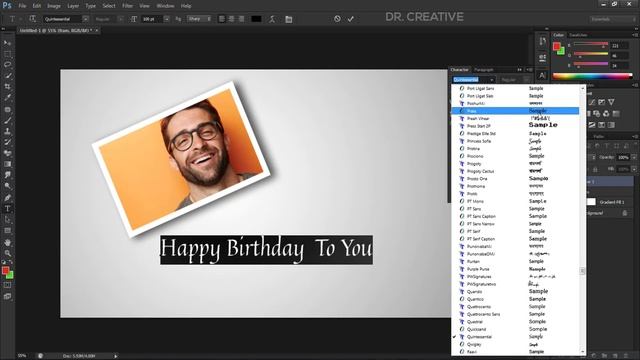This screenshot has width=640, height=360.
Task: Choose Quattrocento Sans font
Action: coord(515,314)
